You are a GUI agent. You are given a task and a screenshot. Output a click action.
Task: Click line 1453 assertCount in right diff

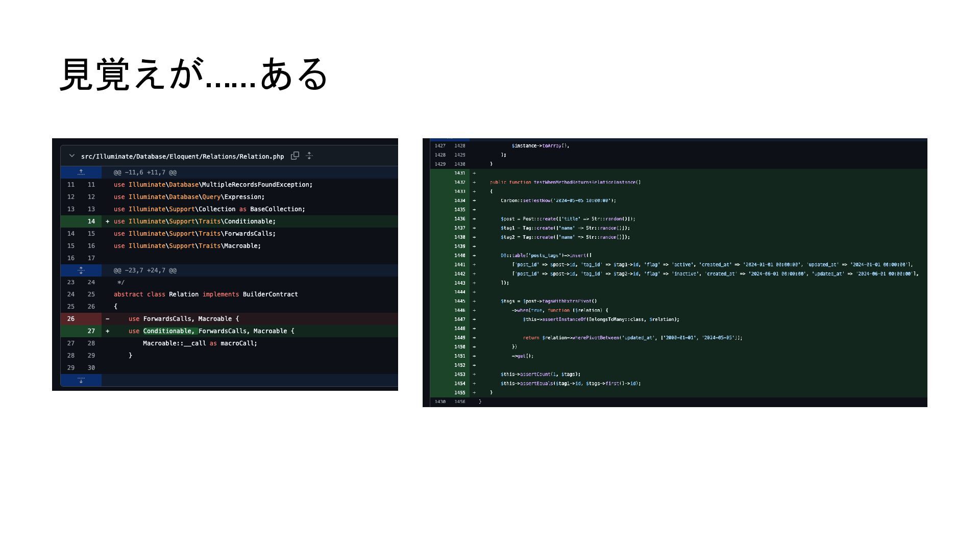coord(541,374)
